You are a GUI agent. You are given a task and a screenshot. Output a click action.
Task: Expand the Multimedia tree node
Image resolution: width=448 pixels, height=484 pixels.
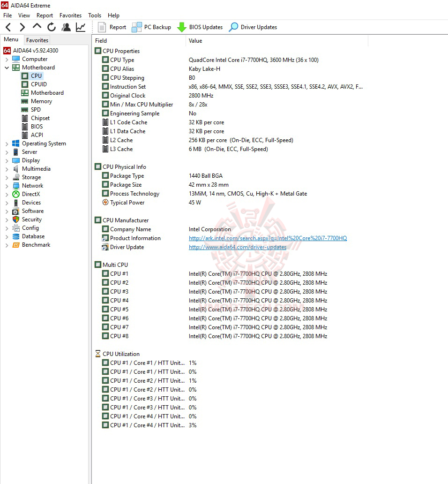(x=7, y=169)
